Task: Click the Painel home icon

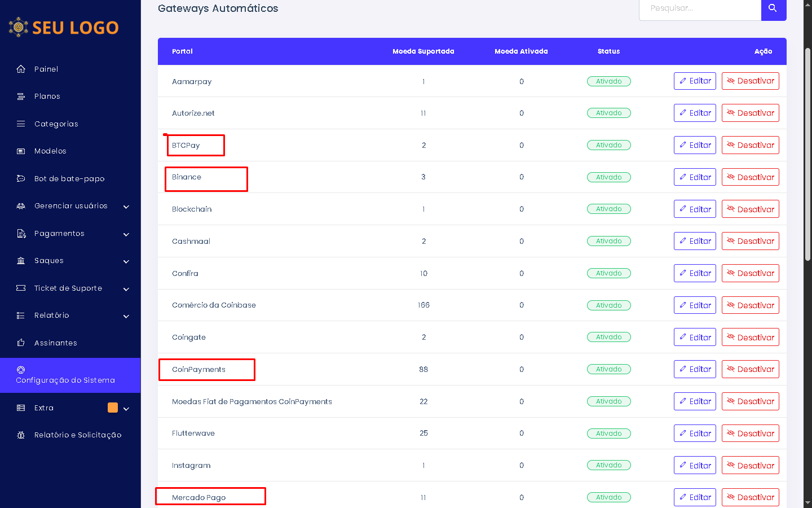Action: 21,69
